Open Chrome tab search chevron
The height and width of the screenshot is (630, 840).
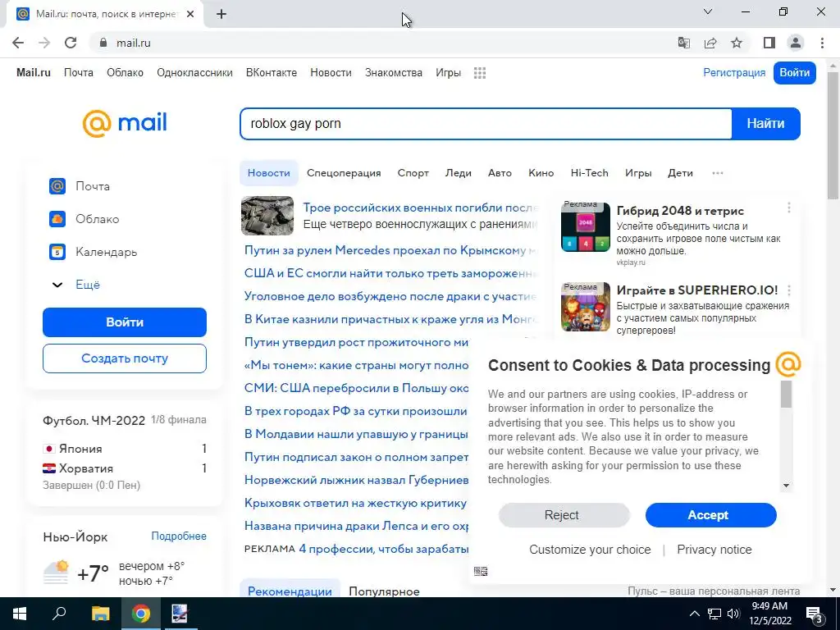pos(708,11)
